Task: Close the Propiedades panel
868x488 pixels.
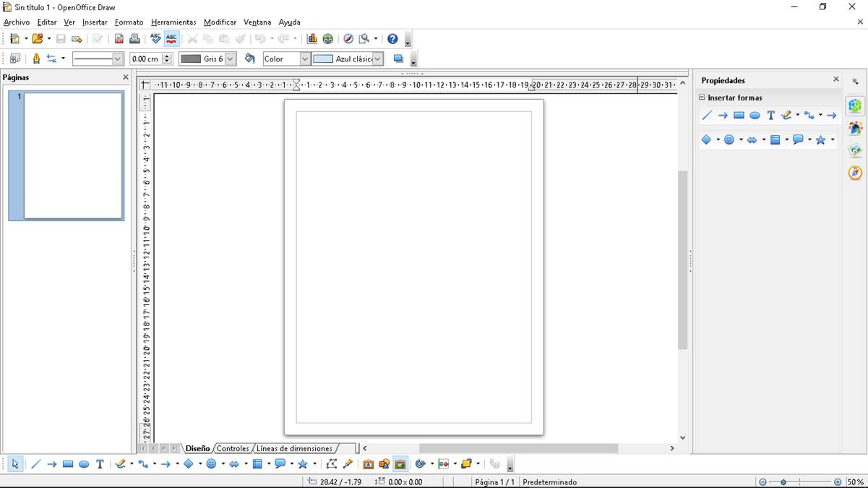Action: pos(835,80)
